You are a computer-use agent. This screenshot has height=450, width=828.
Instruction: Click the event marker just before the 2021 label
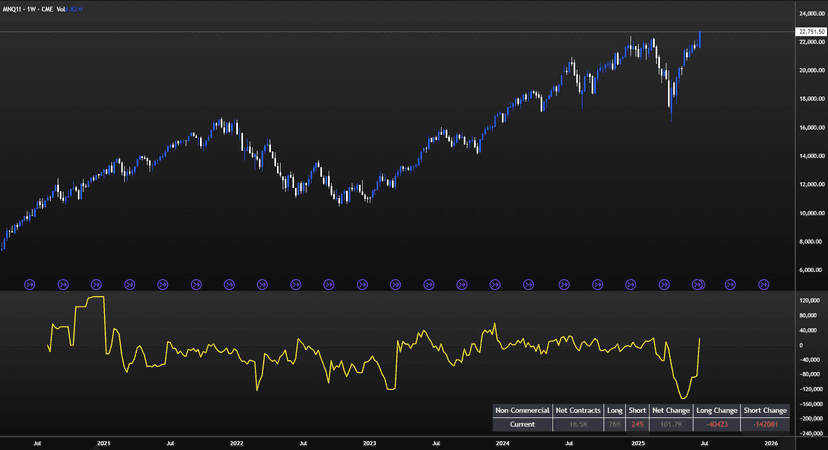(x=96, y=285)
